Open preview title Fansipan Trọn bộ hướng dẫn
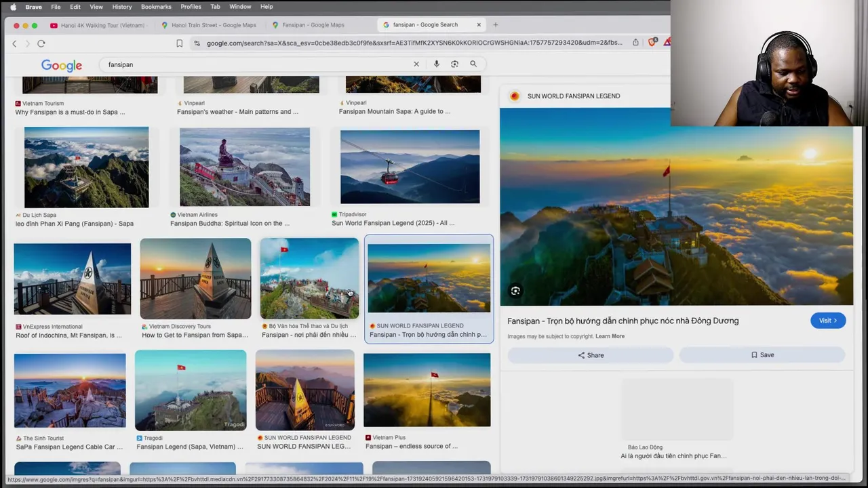The width and height of the screenshot is (868, 488). (x=623, y=321)
